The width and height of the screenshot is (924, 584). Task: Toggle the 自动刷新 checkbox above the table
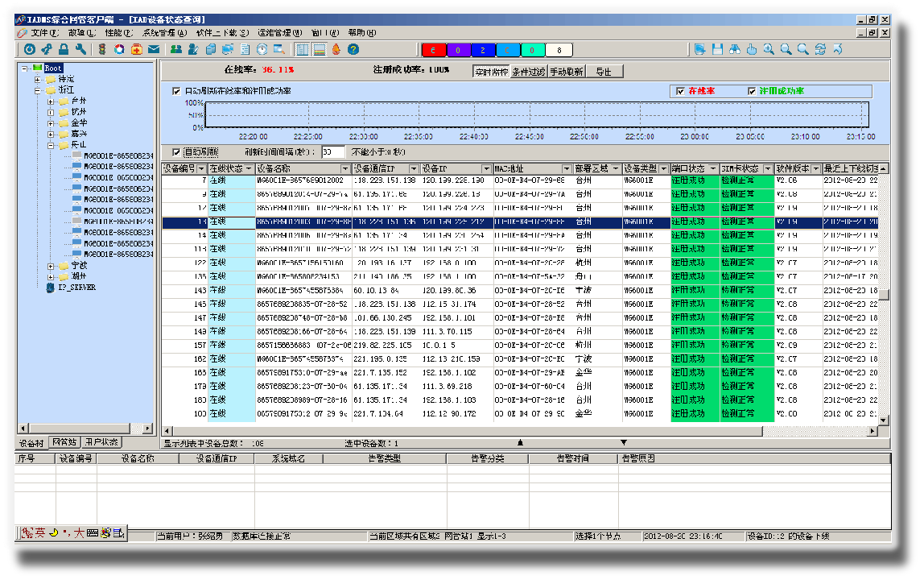[177, 151]
